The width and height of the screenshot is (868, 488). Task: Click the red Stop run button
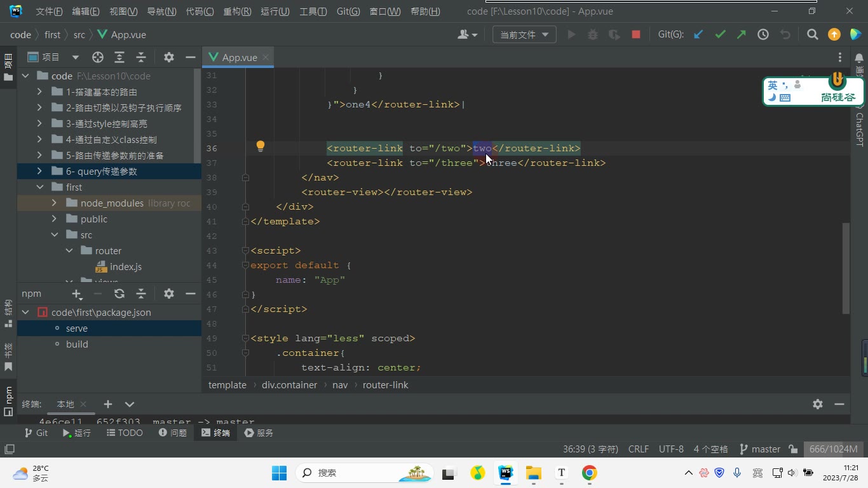point(635,35)
